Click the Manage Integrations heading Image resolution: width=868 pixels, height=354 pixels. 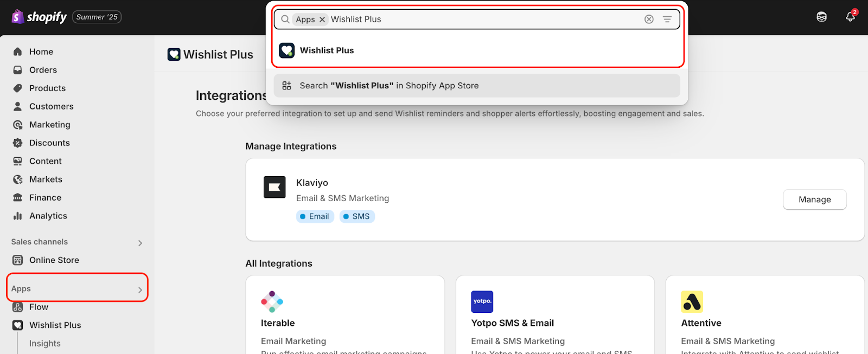tap(291, 146)
